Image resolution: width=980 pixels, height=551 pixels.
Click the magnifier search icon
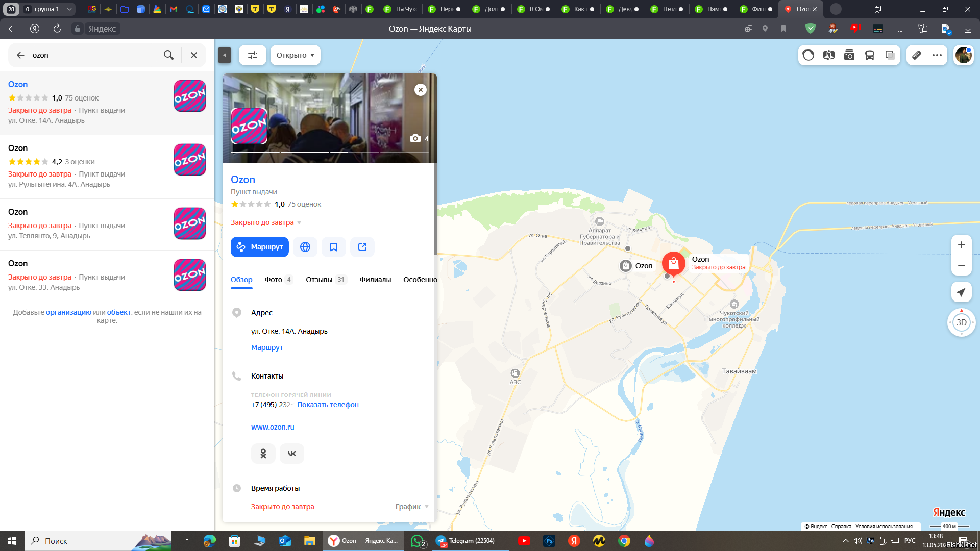click(168, 55)
